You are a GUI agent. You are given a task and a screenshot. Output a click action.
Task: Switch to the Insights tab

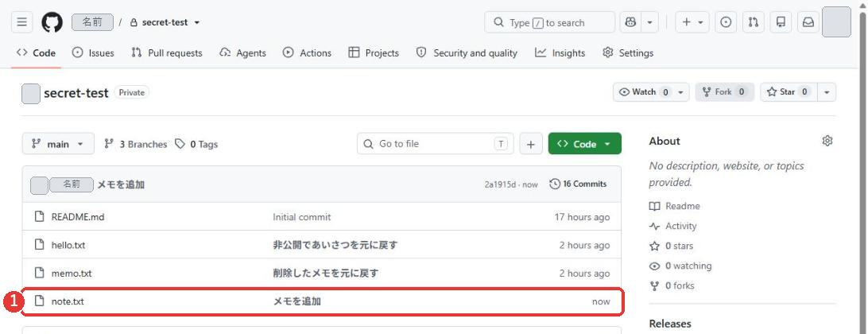560,52
